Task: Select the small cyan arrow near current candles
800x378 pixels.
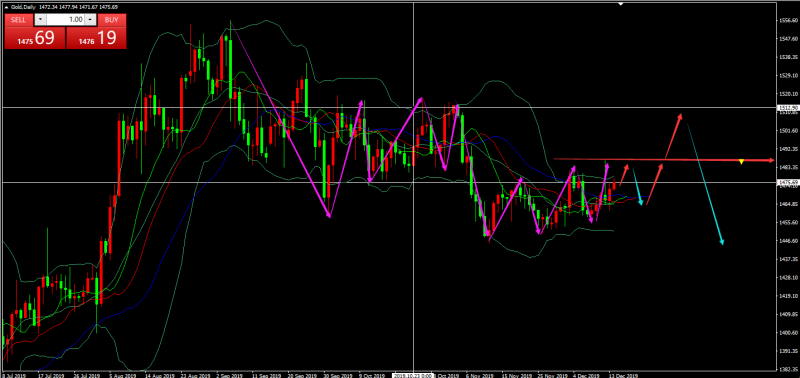Action: coord(637,187)
